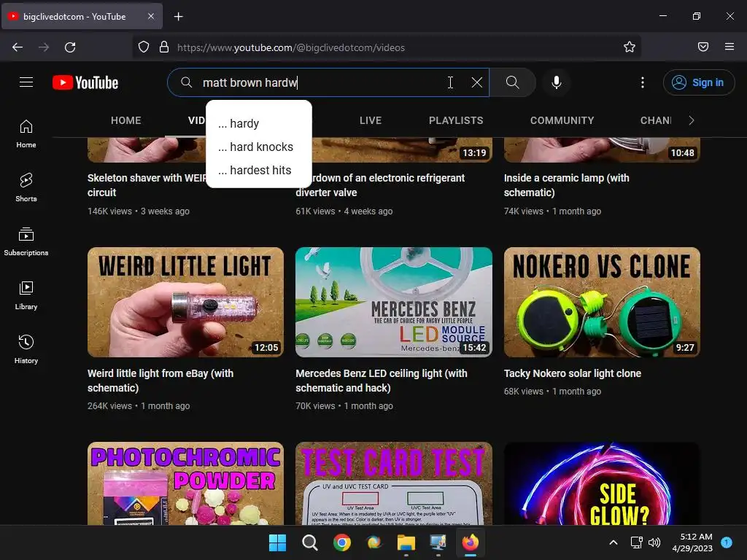The height and width of the screenshot is (560, 747).
Task: Start voice search with the microphone
Action: click(x=556, y=82)
